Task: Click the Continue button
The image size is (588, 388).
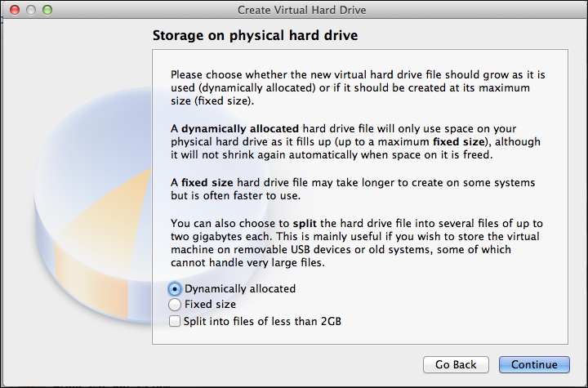Action: 534,365
